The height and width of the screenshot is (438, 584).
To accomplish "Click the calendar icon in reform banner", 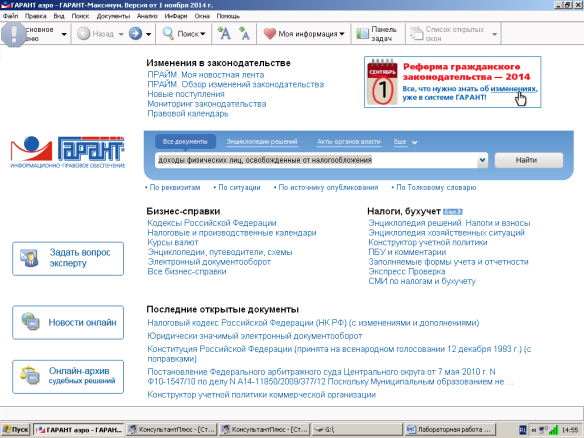I will pos(382,82).
